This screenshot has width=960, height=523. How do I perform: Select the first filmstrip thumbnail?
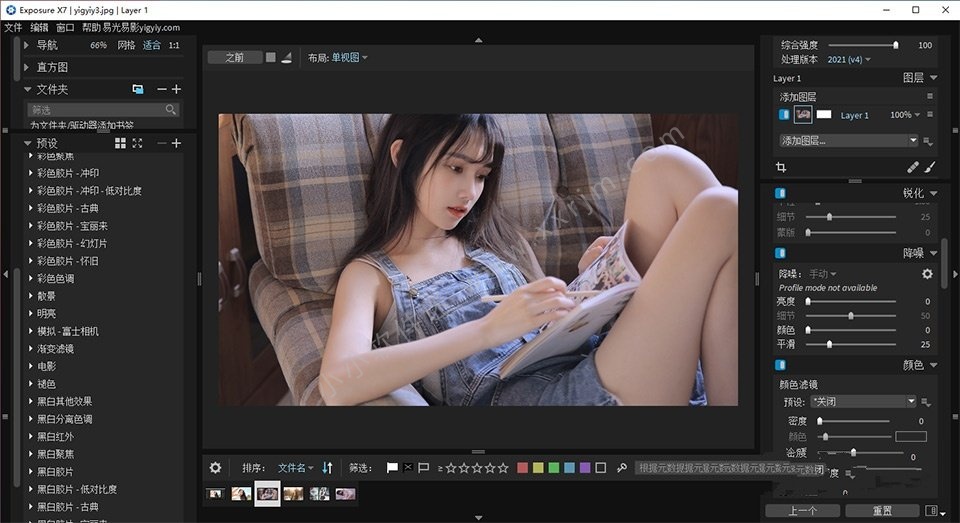(x=215, y=494)
